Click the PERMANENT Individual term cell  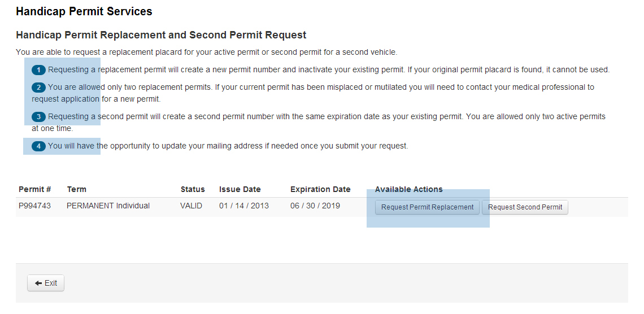click(108, 206)
